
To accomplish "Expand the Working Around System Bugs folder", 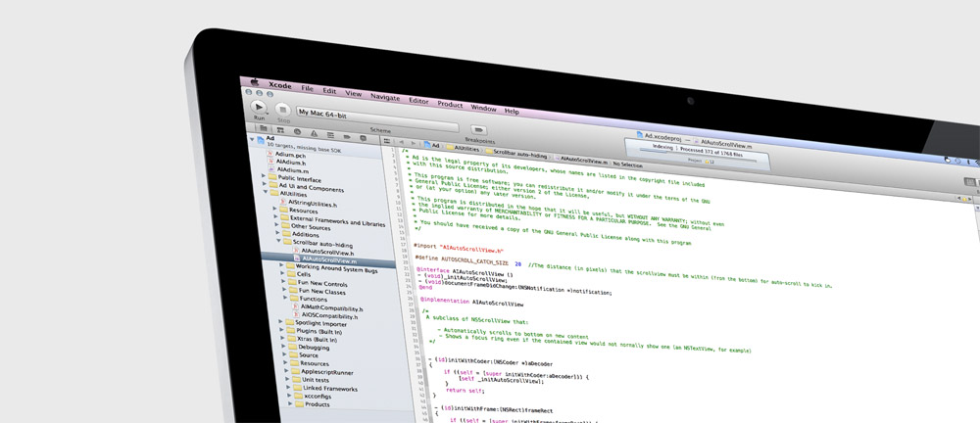I will 282,265.
